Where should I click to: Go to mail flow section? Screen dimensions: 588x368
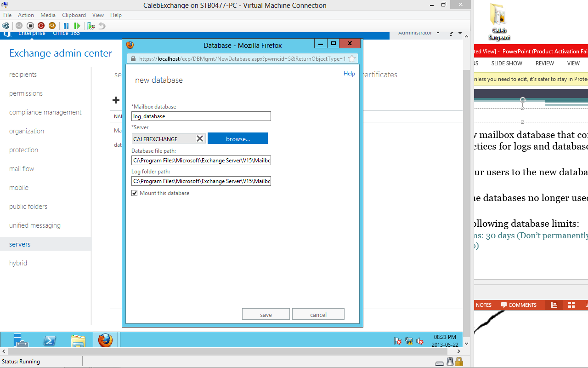[x=22, y=169]
